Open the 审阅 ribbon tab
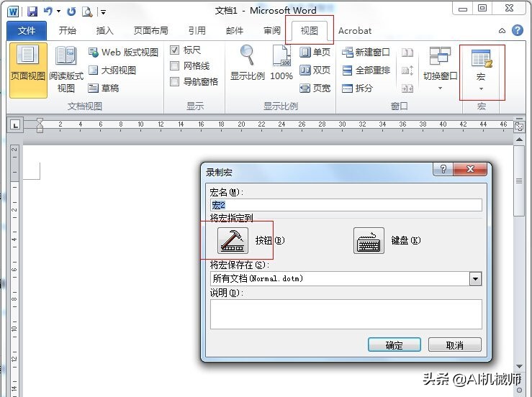 pos(272,31)
